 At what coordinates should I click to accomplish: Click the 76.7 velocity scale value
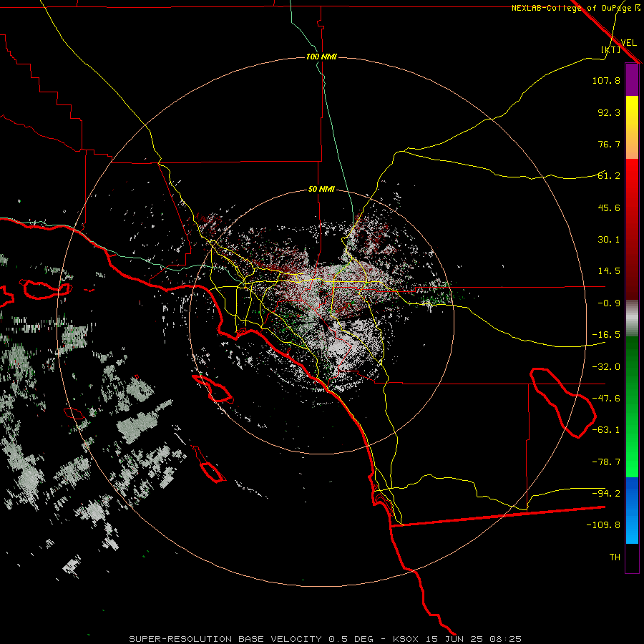(x=609, y=144)
